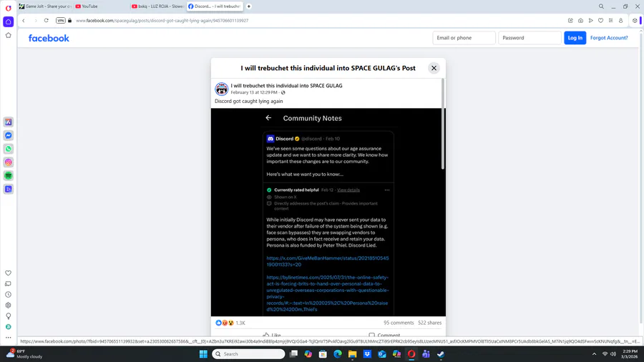Open the sidebar settings gear
Screen dimensions: 644x362
[8, 305]
